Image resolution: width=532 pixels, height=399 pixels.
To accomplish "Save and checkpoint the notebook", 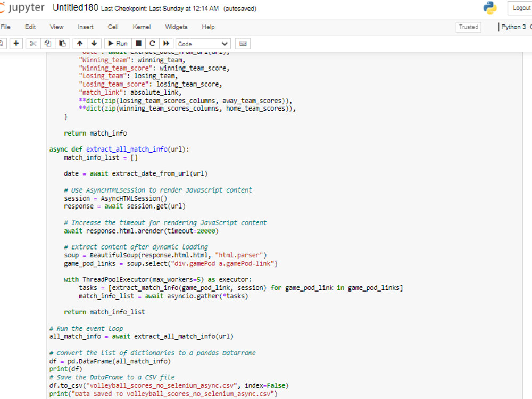I will pos(2,43).
